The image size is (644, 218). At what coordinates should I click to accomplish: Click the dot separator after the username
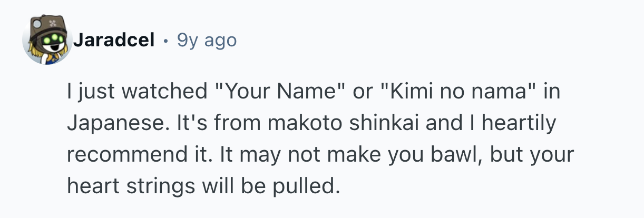(x=166, y=40)
